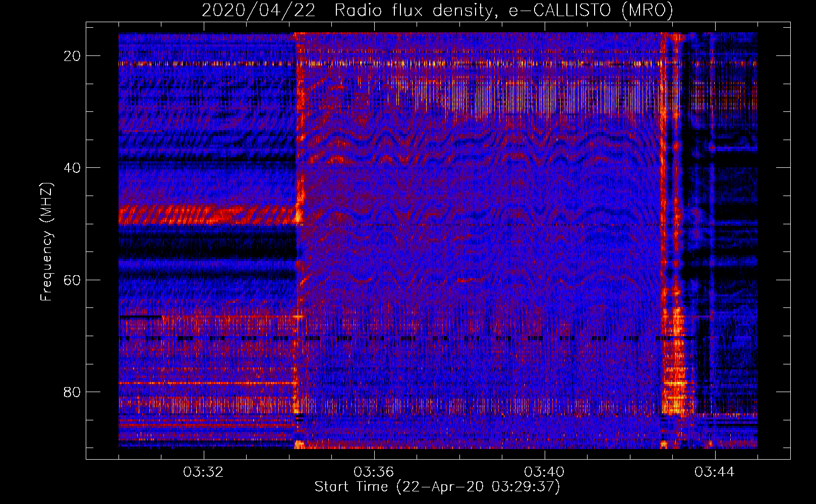Click the '03:44' time axis tick label
Viewport: 816px width, 504px height.
click(x=715, y=472)
